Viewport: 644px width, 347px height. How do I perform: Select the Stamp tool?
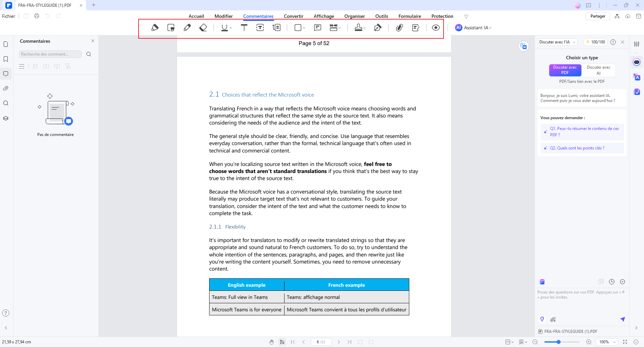pos(358,28)
